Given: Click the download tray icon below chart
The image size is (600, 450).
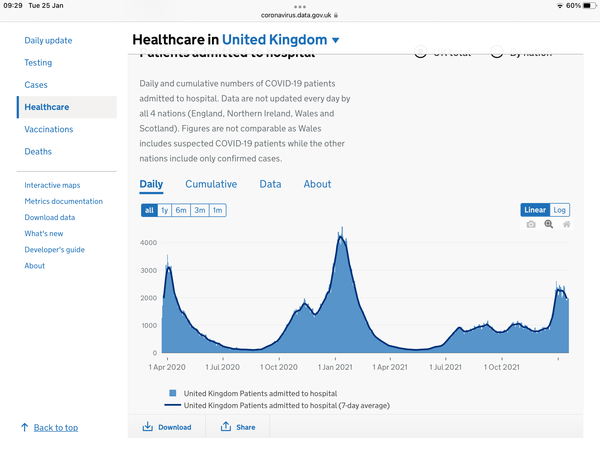Looking at the screenshot, I should point(147,427).
